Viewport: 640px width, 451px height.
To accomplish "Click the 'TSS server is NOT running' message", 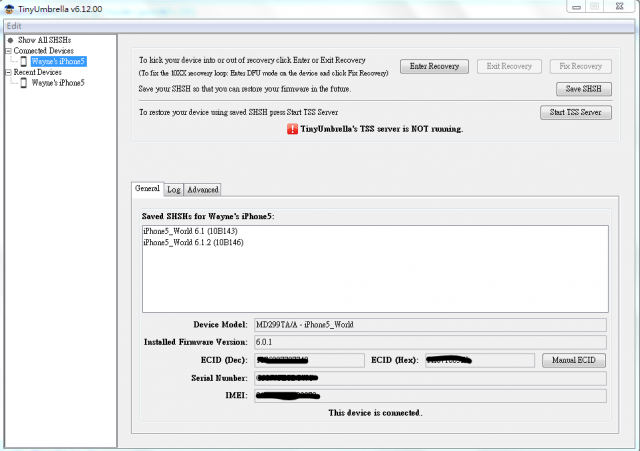I will (382, 129).
